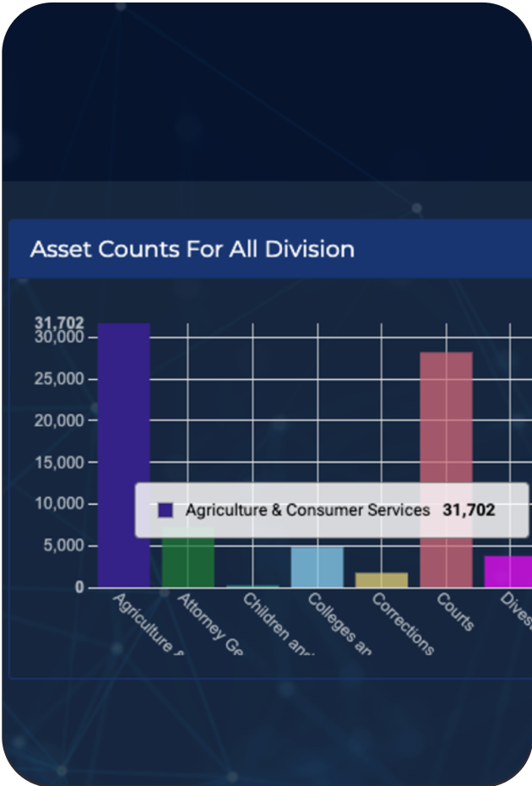Click the 'Attorney Ge' x-axis label

pos(210,624)
